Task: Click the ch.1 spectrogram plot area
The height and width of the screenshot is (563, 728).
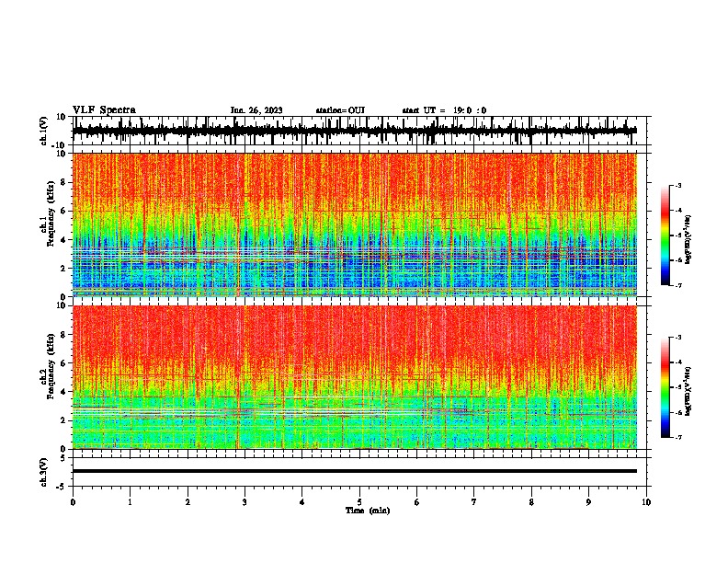Action: pos(355,224)
